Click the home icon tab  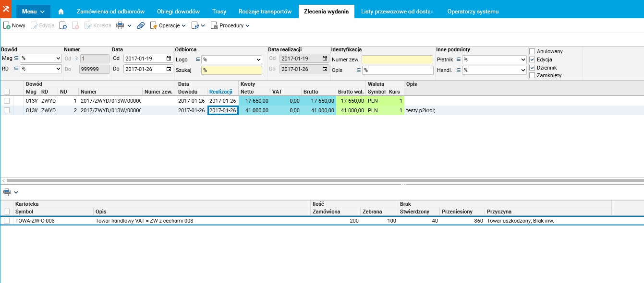pyautogui.click(x=61, y=12)
